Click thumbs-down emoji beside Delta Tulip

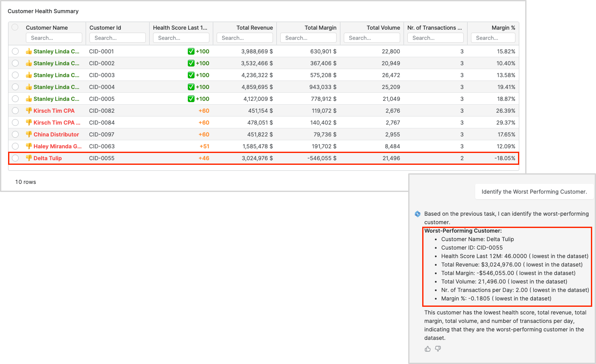(29, 158)
